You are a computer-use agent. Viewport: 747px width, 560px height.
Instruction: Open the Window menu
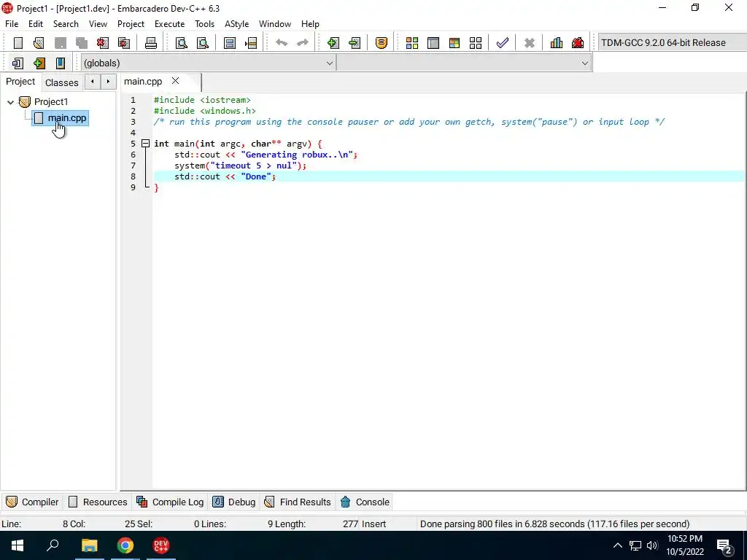[x=275, y=24]
